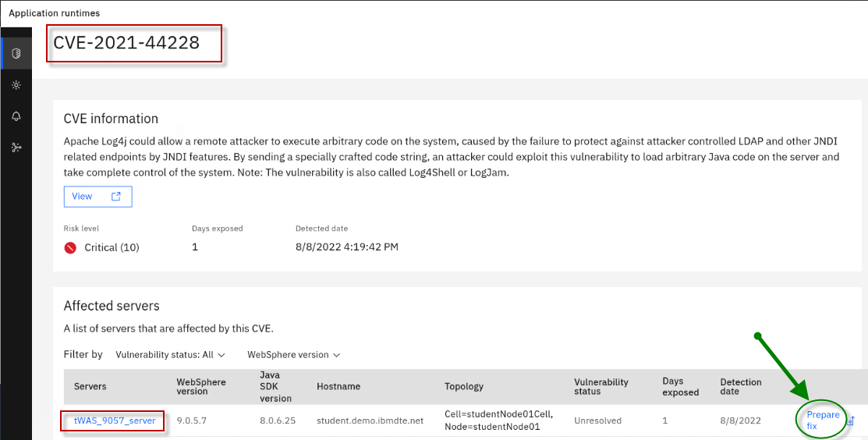The image size is (868, 440).
Task: Click the connected-nodes icon in sidebar
Action: [16, 147]
